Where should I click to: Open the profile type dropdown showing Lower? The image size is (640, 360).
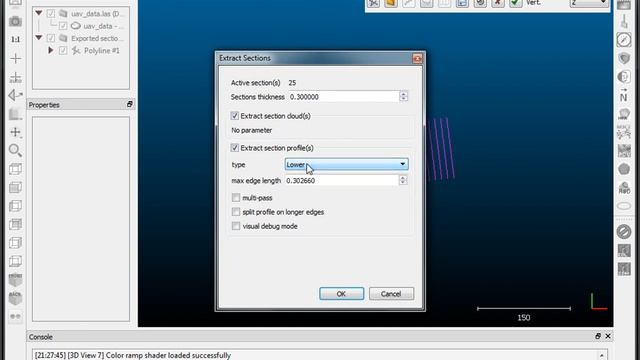pyautogui.click(x=347, y=164)
